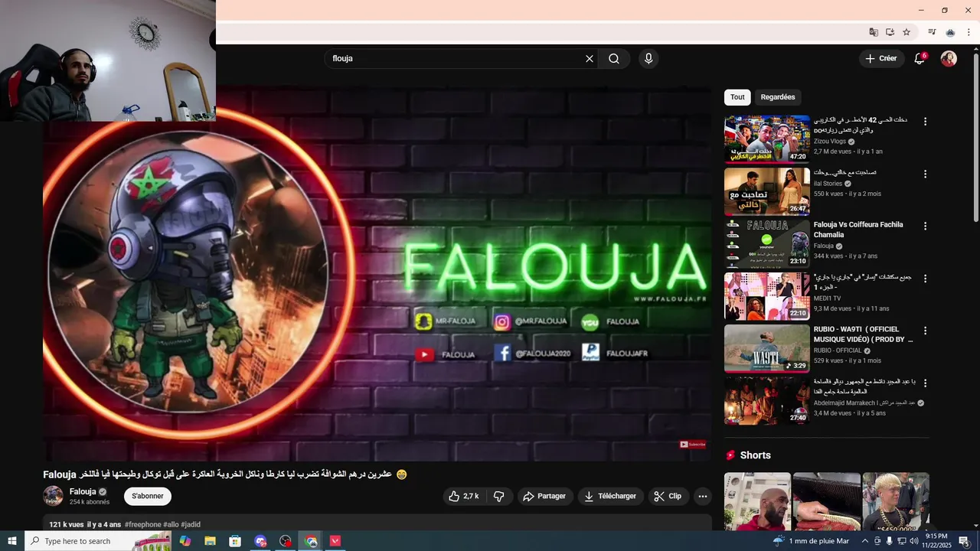This screenshot has height=551, width=980.
Task: Open the media controls icon in Chrome toolbar
Action: pos(932,32)
